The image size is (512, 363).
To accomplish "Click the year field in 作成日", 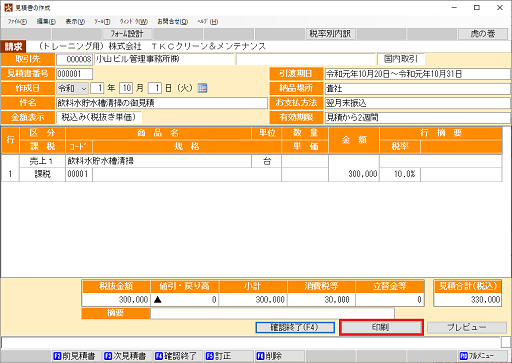I will (x=97, y=88).
